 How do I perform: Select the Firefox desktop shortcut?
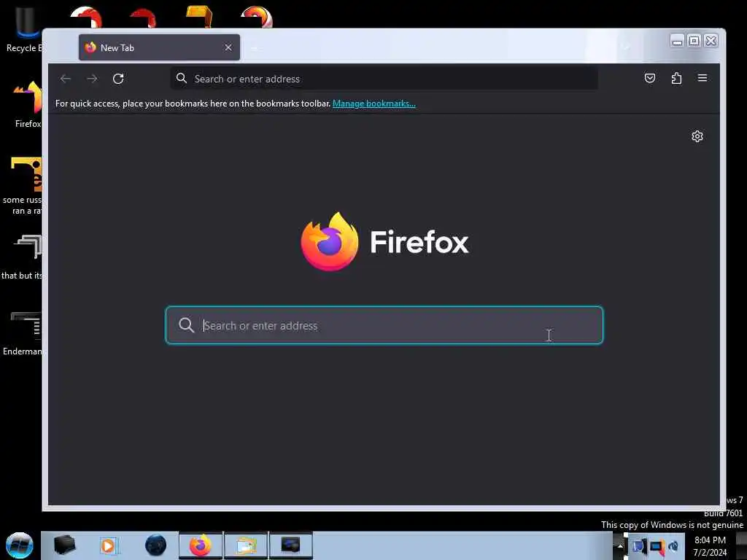point(28,105)
